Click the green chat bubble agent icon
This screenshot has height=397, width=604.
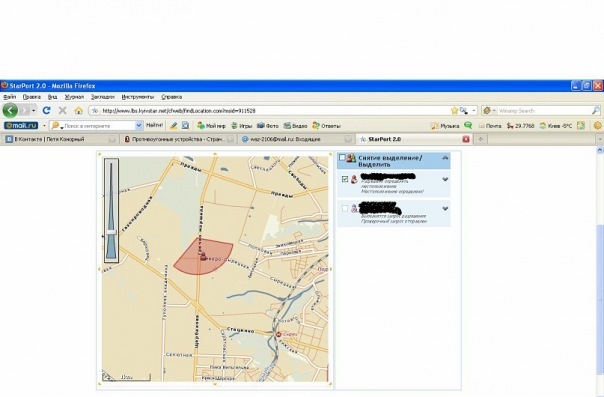[468, 126]
